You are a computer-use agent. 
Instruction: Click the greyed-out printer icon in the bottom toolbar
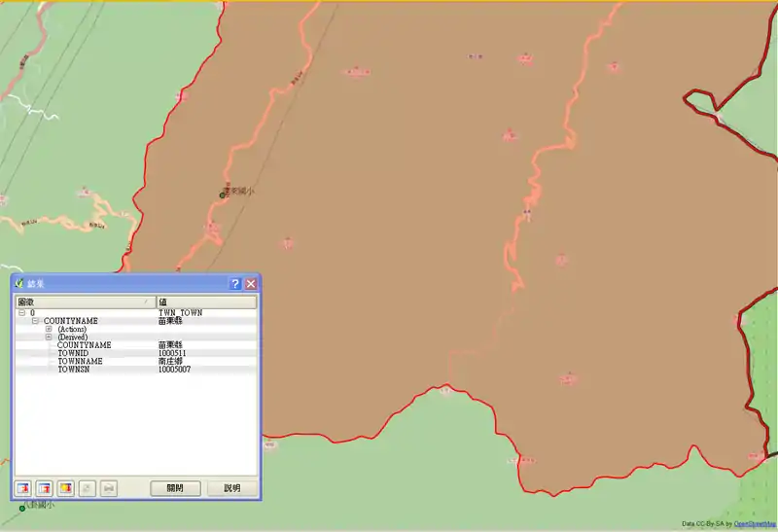109,487
